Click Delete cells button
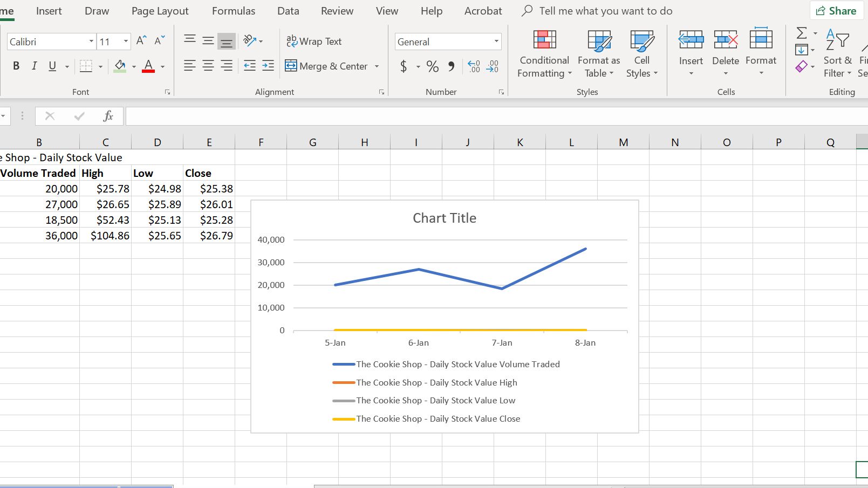Screen dimensions: 868x488 click(726, 52)
